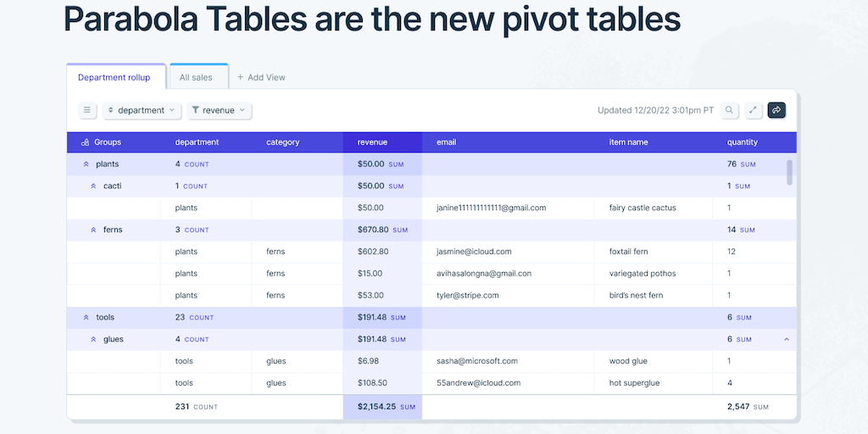Click the search magnifier icon
This screenshot has width=868, height=434.
[x=729, y=110]
